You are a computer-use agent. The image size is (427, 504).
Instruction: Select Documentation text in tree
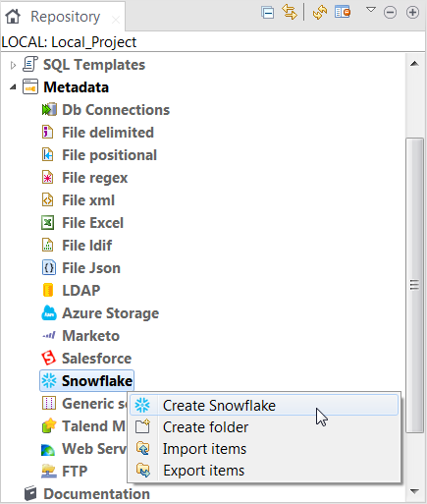coord(97,494)
